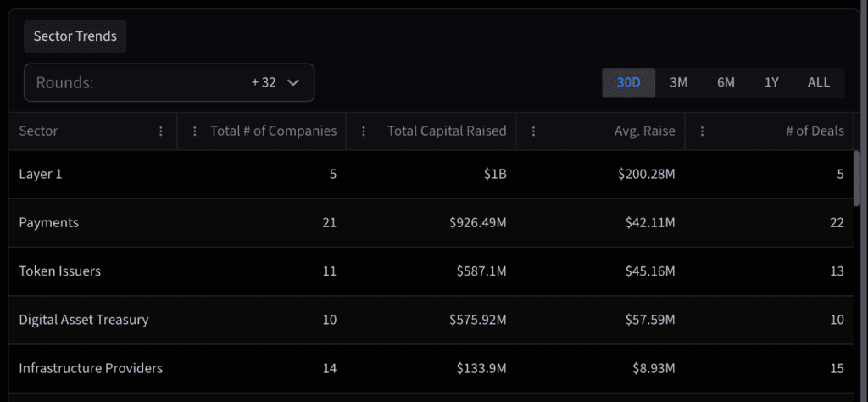Switch time range to 3M
Screen dimensions: 868x402
tap(678, 82)
